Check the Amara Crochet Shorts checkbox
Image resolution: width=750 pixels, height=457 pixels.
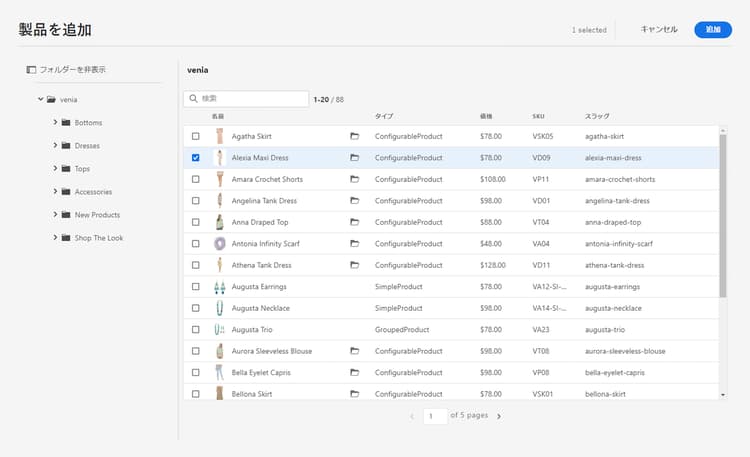coord(196,179)
